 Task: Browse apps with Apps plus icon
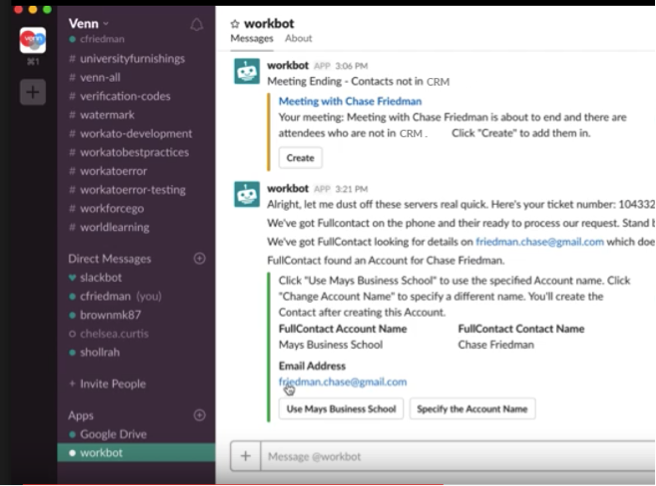200,415
